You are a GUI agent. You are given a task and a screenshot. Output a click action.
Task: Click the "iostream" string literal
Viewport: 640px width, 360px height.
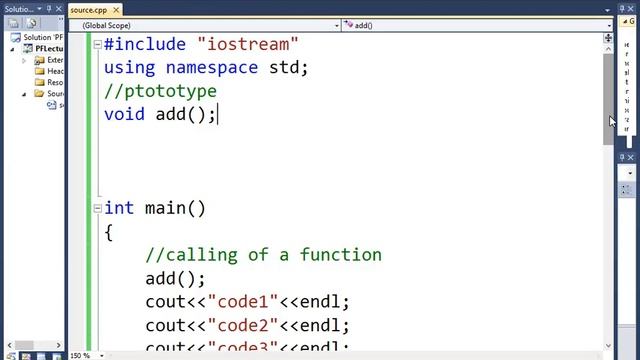click(248, 44)
